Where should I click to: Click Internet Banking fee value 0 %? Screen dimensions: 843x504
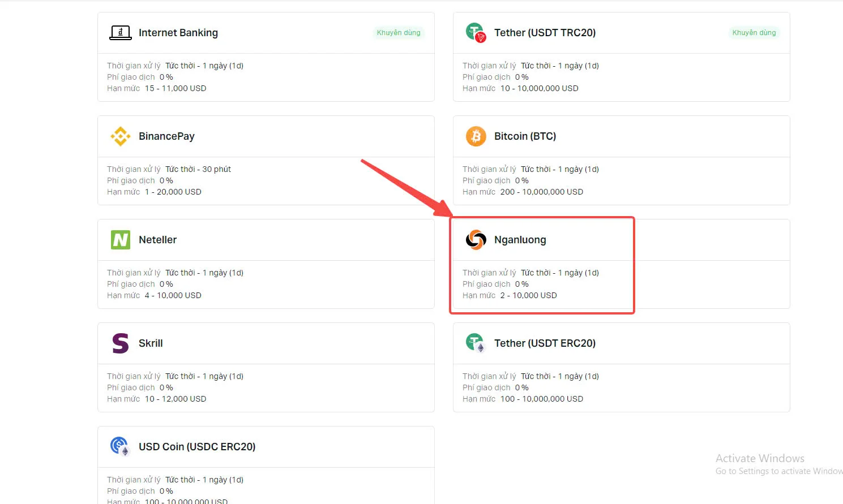click(x=166, y=77)
